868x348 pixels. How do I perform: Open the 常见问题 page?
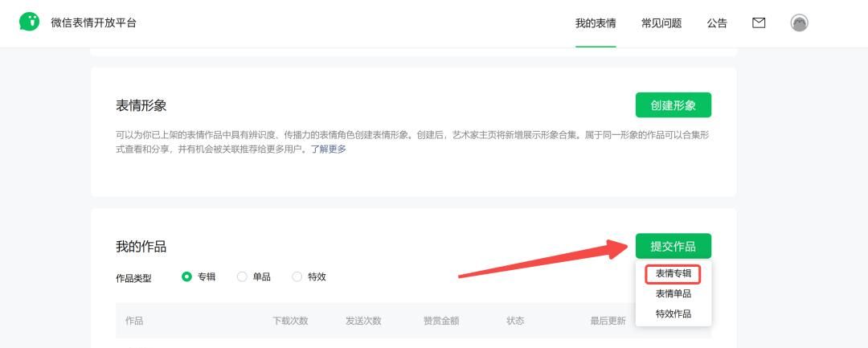(x=661, y=23)
